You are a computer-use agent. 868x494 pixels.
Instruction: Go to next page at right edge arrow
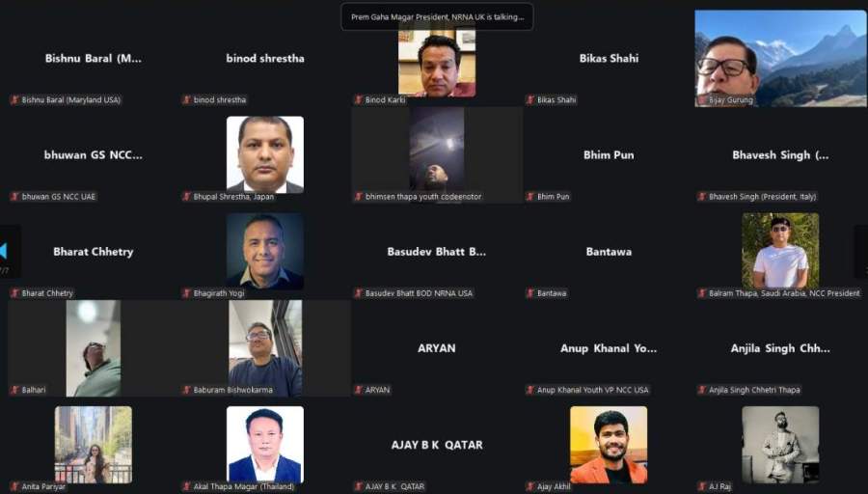862,251
